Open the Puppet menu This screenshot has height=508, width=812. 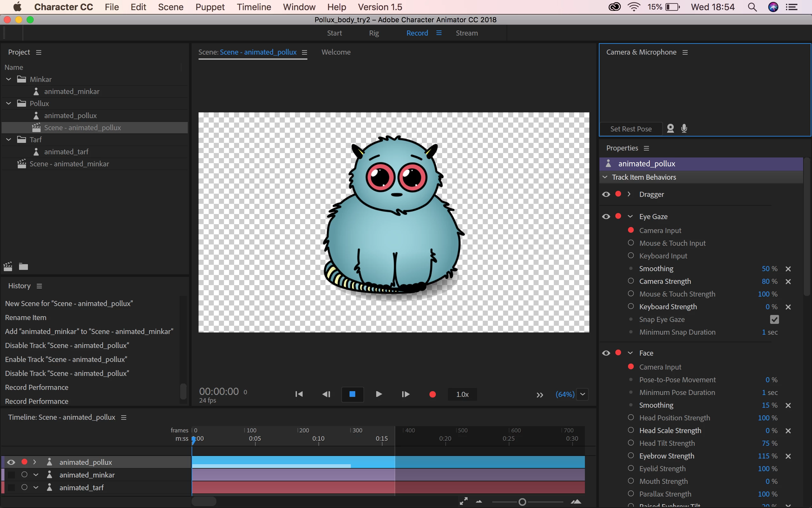click(x=210, y=7)
